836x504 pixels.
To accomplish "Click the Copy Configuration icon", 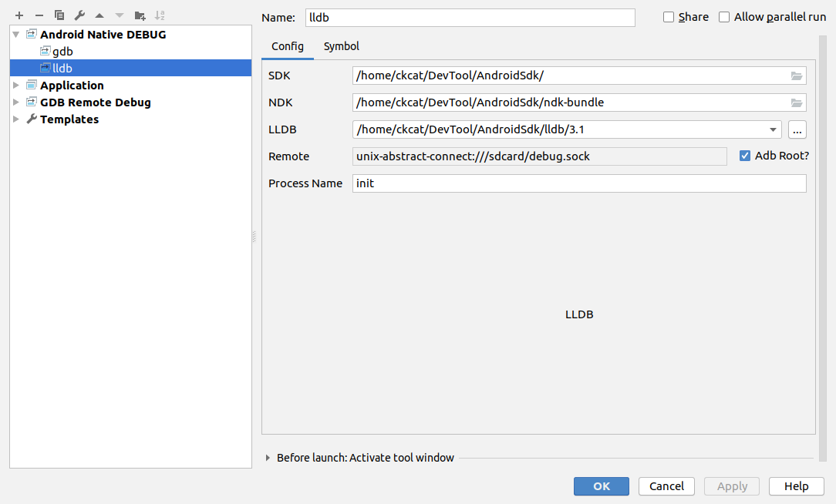I will pyautogui.click(x=59, y=15).
